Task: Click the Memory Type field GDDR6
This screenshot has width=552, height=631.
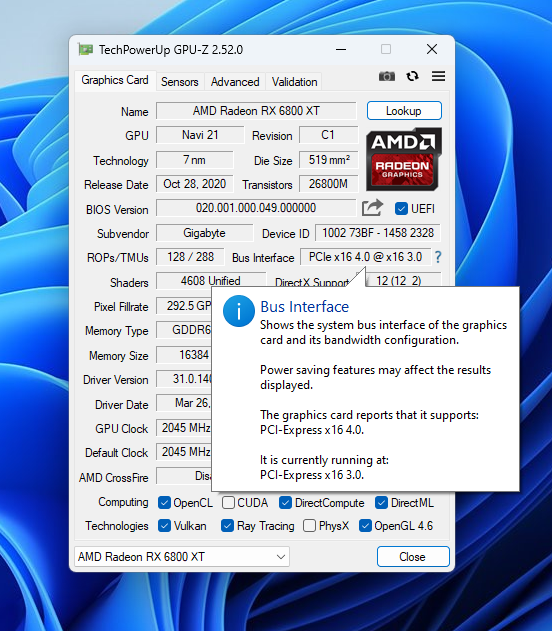Action: pos(184,330)
